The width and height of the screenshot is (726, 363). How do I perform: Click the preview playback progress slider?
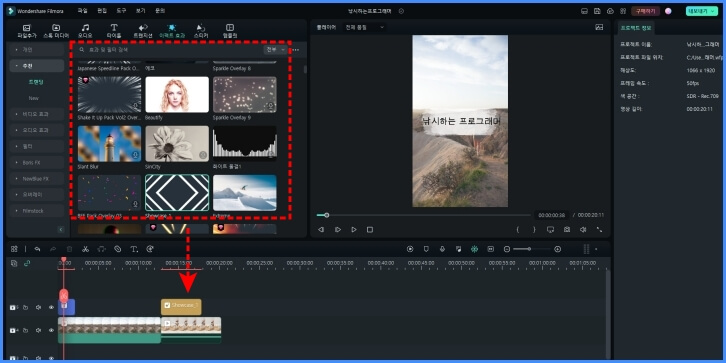[423, 215]
